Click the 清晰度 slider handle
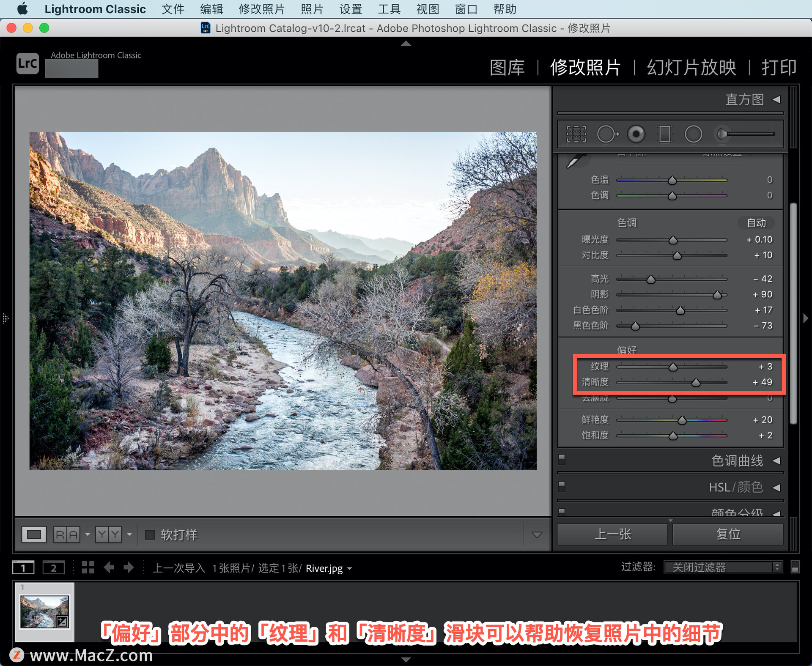This screenshot has height=666, width=812. [696, 383]
